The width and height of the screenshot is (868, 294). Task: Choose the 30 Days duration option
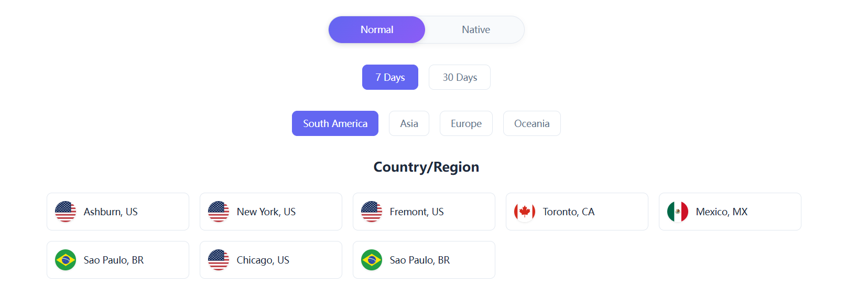click(460, 77)
